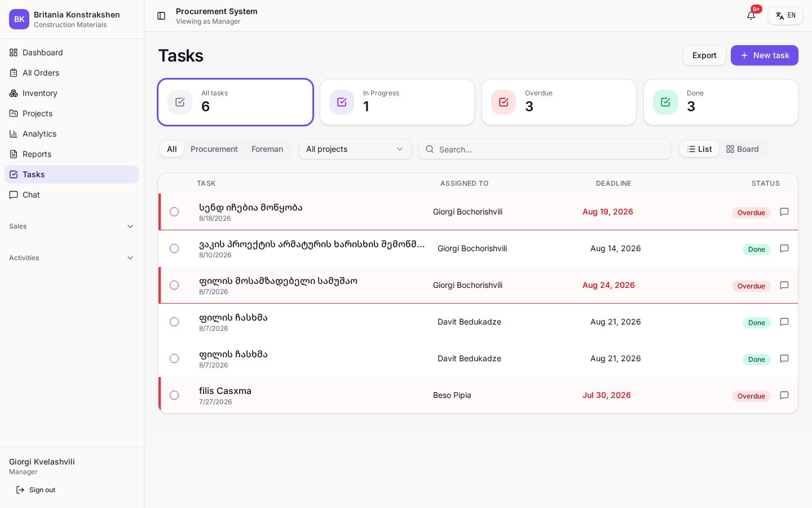Screen dimensions: 812x508
Task: Open comments for სენდ იჩების მოწყობა
Action: point(784,212)
